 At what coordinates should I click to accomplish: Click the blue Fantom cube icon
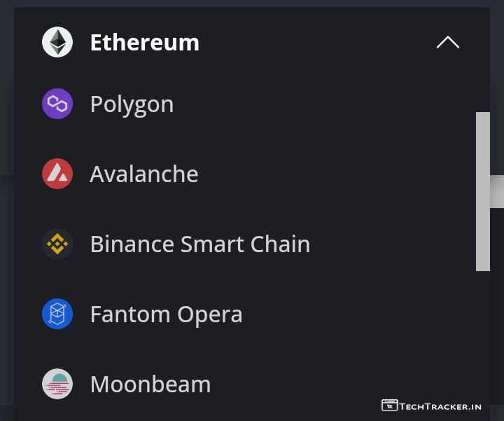(57, 314)
